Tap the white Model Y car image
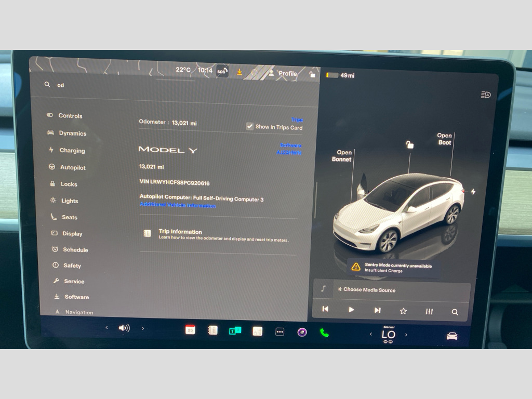Image resolution: width=532 pixels, height=399 pixels. [400, 213]
